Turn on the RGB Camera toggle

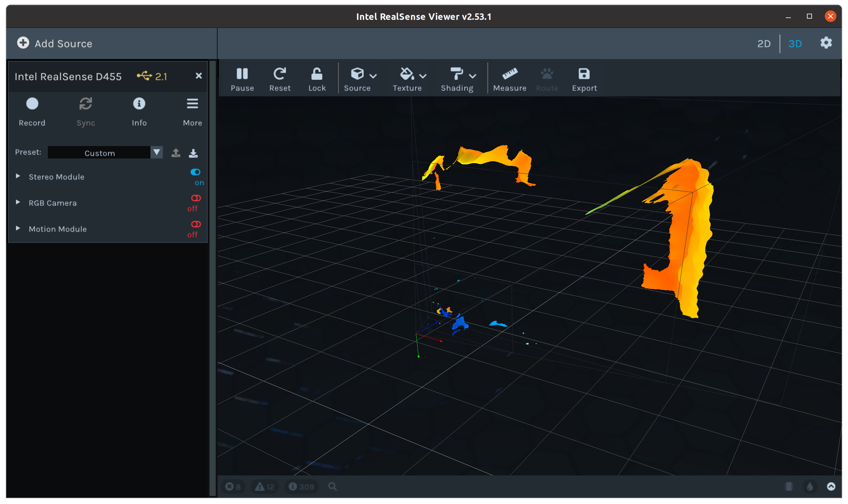tap(196, 198)
